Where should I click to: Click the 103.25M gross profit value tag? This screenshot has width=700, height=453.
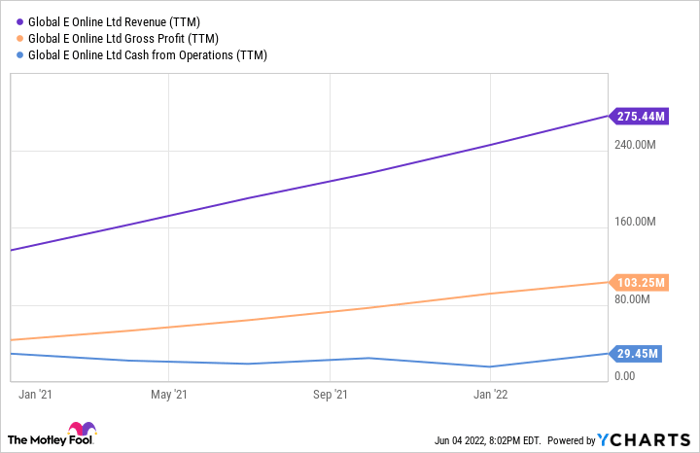[639, 283]
